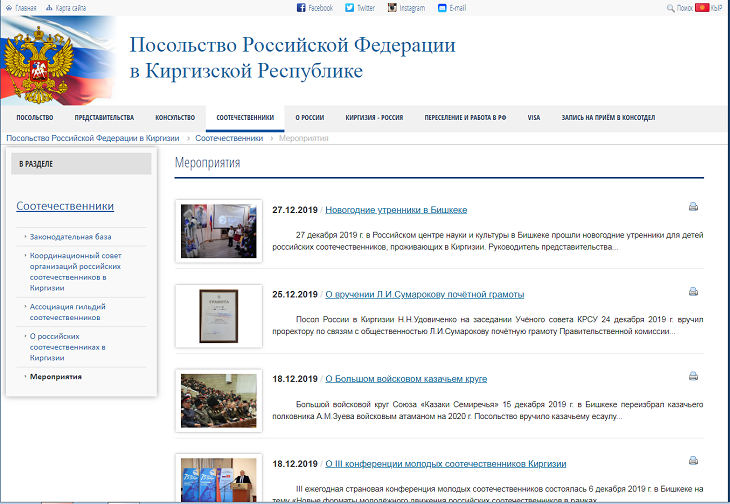The height and width of the screenshot is (504, 730).
Task: Click printer icon for казачьем круге article
Action: coord(693,377)
